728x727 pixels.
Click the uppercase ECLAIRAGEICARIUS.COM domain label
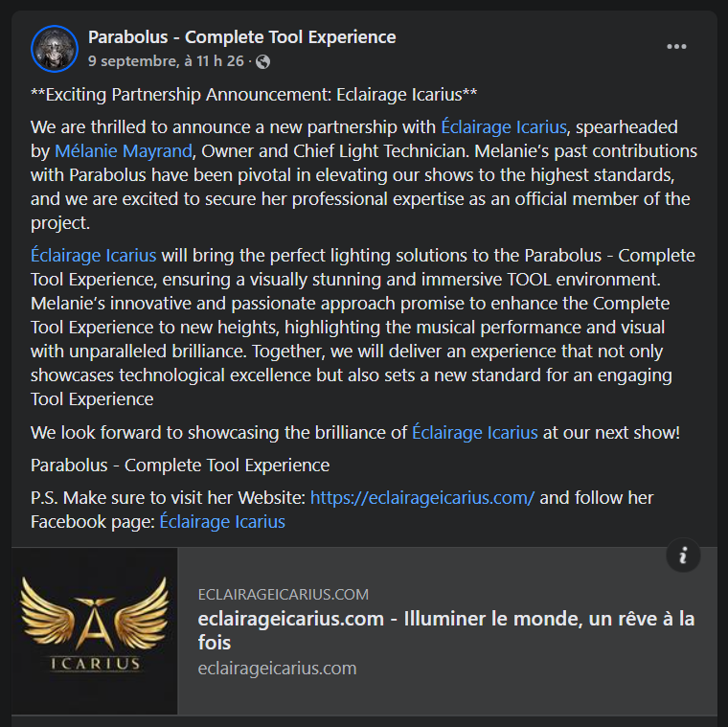pyautogui.click(x=283, y=595)
